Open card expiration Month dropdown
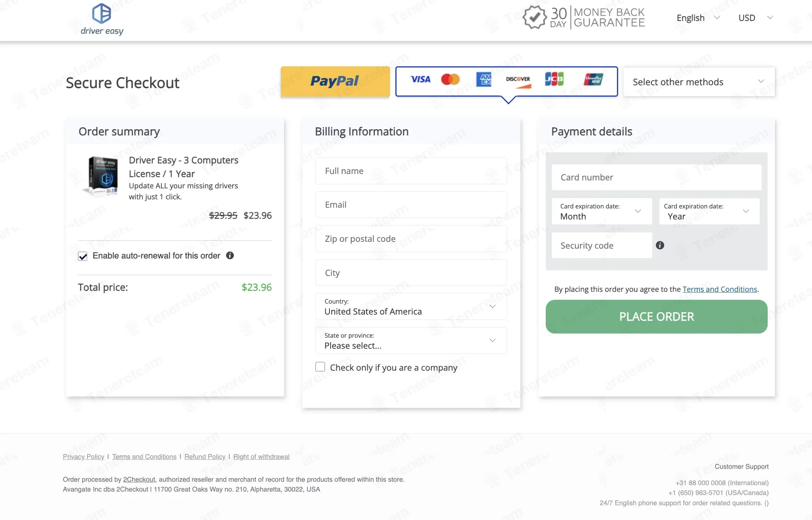812x520 pixels. (x=601, y=211)
